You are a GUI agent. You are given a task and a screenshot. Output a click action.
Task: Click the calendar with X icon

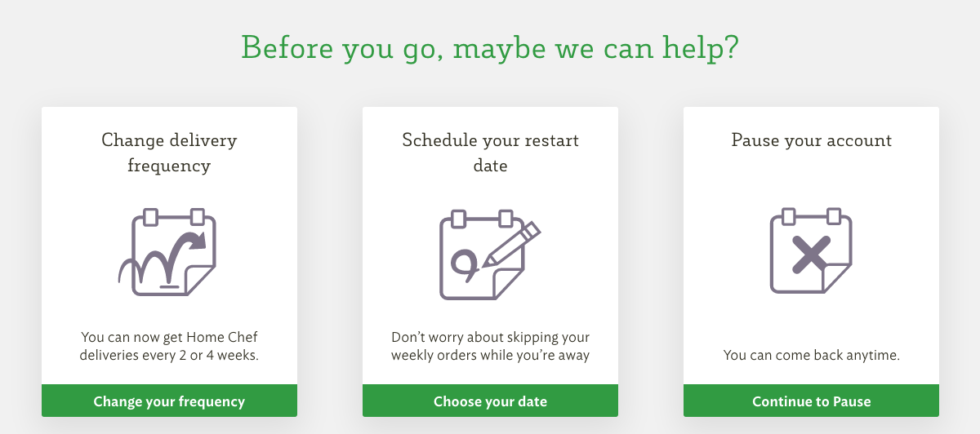[x=811, y=251]
